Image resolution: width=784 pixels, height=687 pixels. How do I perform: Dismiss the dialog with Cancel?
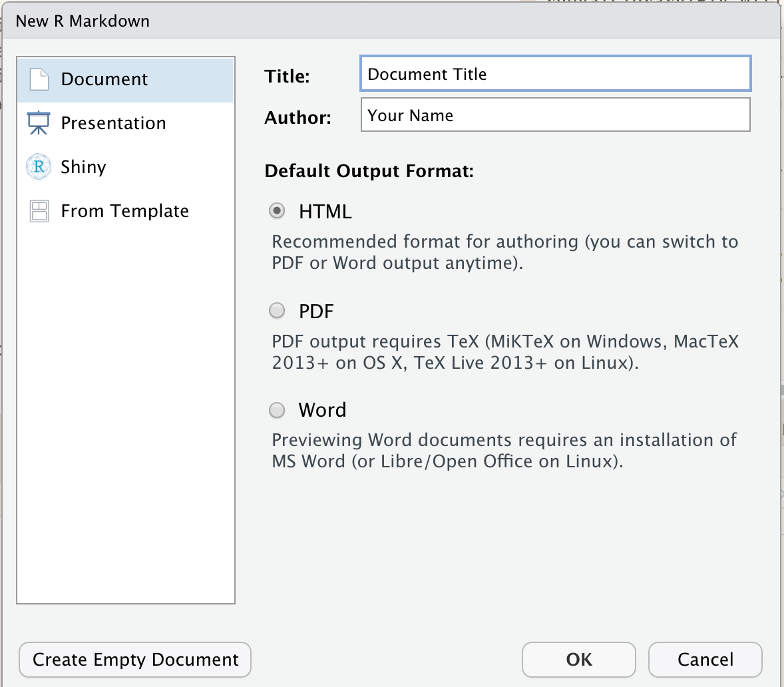pos(705,659)
